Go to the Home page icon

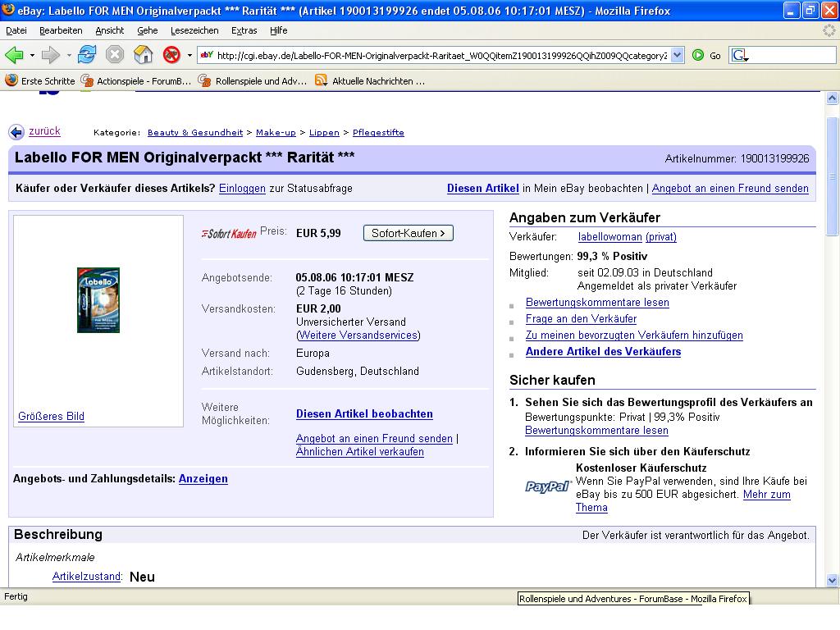[x=143, y=55]
